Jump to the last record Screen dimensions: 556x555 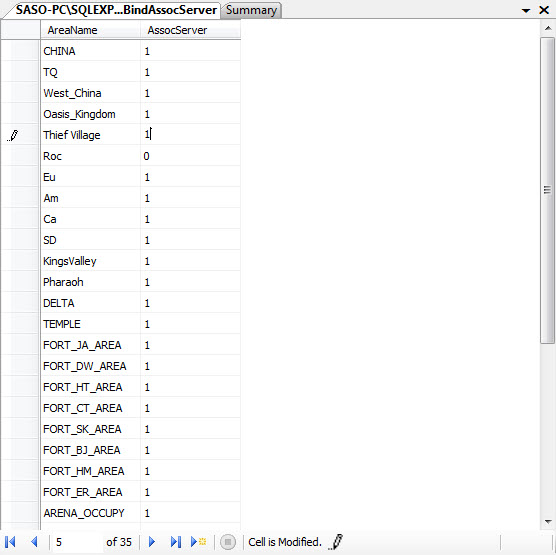pyautogui.click(x=176, y=542)
